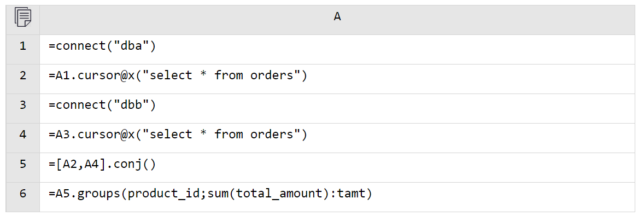Select the A1.cursor@x orders query cell
The image size is (644, 216).
pos(337,75)
